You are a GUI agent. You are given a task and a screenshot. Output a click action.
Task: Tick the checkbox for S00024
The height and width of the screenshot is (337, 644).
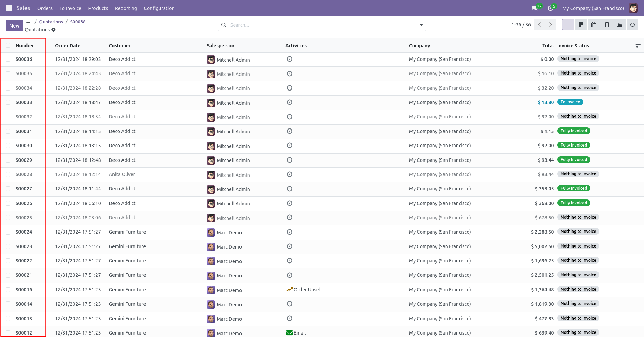point(8,232)
